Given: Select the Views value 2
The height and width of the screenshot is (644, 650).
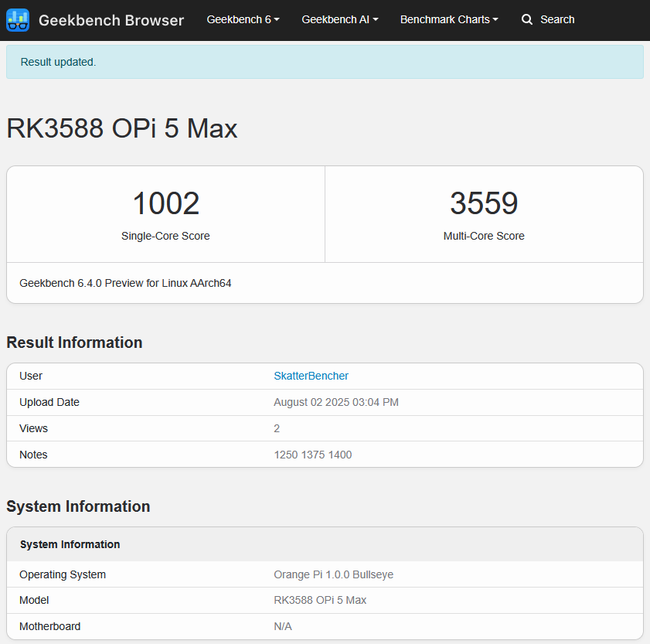Looking at the screenshot, I should (x=277, y=428).
